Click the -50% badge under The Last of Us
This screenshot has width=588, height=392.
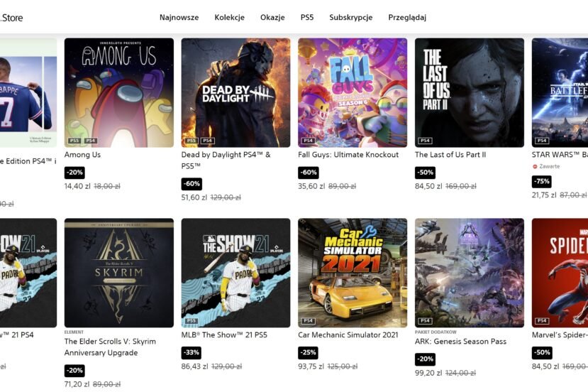click(x=426, y=173)
